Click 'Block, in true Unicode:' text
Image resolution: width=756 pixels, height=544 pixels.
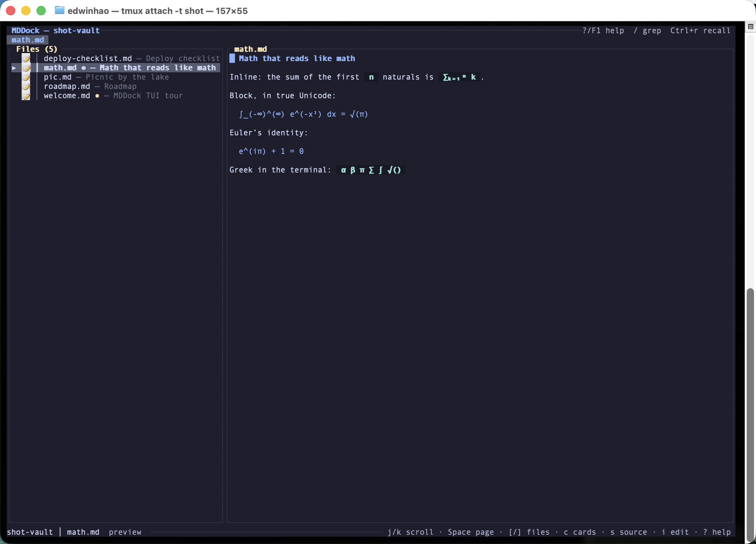click(282, 96)
